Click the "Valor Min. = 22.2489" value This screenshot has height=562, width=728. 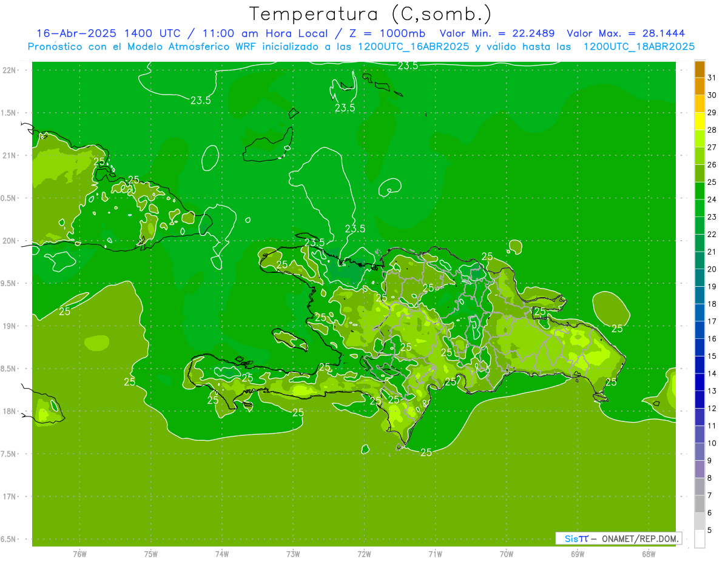pos(497,33)
